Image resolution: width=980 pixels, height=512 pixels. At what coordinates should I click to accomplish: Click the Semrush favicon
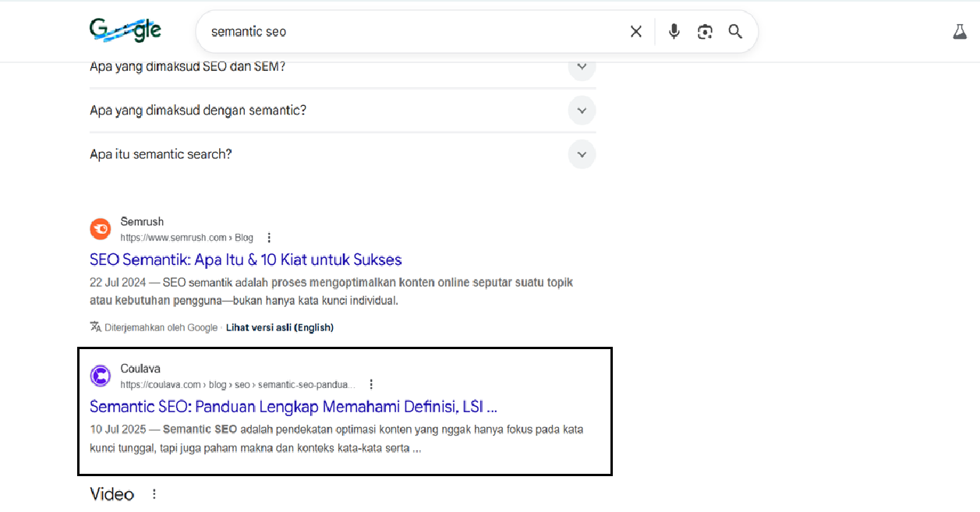point(101,229)
